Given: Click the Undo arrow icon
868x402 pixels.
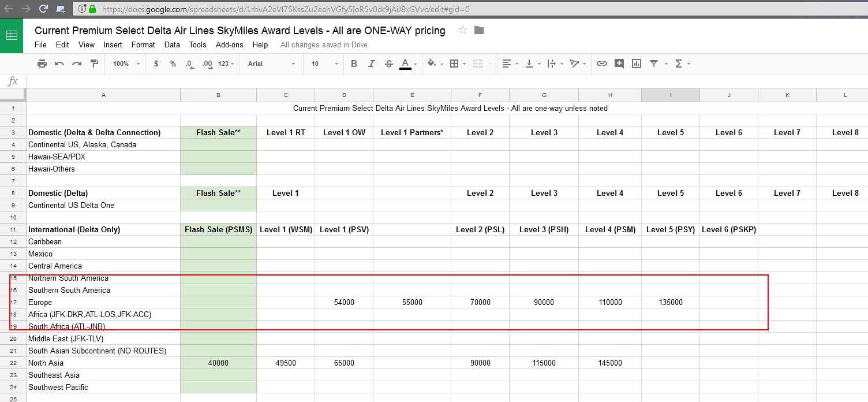Looking at the screenshot, I should [59, 64].
